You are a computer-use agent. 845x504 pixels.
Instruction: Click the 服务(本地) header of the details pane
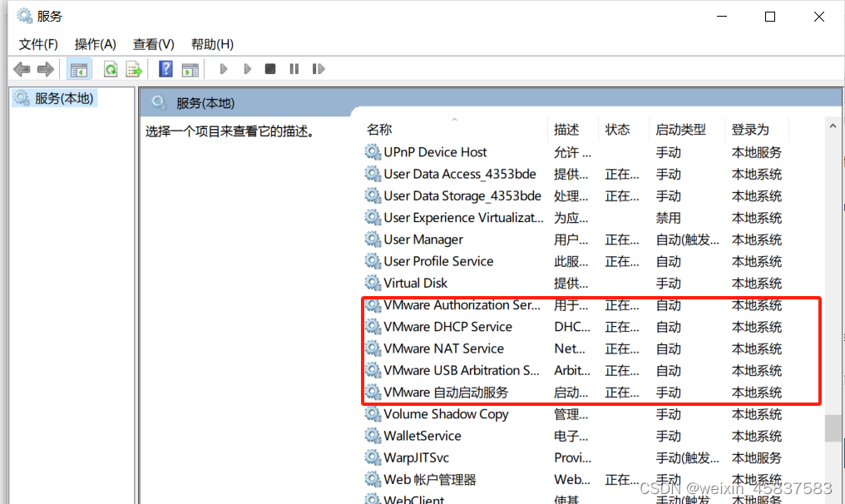point(205,103)
